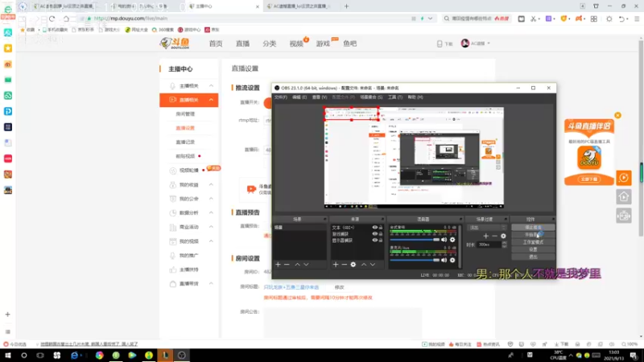Image resolution: width=644 pixels, height=362 pixels.
Task: Reload page with browser refresh icon
Action: tap(52, 19)
